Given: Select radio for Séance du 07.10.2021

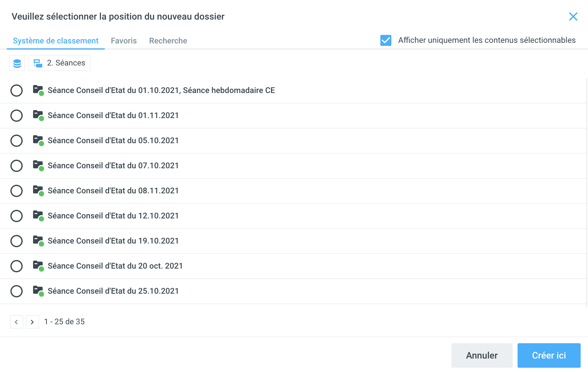Looking at the screenshot, I should pos(17,166).
